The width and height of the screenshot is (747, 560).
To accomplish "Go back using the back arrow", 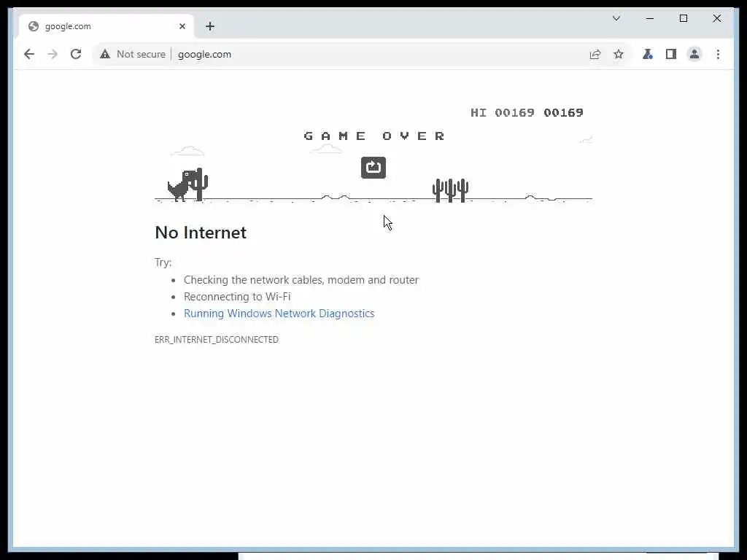I will coord(29,54).
